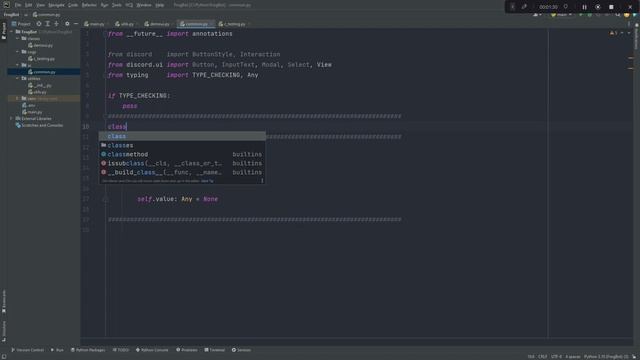This screenshot has width=640, height=360.
Task: Open the Run tool window at bottom
Action: tap(57, 350)
